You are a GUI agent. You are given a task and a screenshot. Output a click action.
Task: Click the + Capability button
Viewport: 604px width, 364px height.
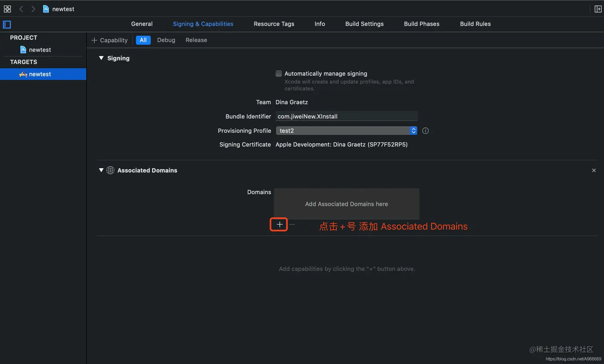(x=109, y=40)
